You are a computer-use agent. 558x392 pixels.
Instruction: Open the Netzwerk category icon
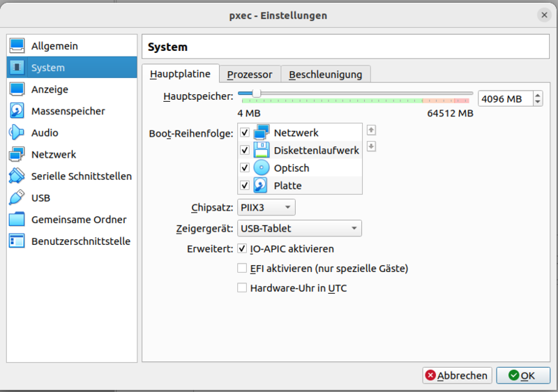(17, 154)
